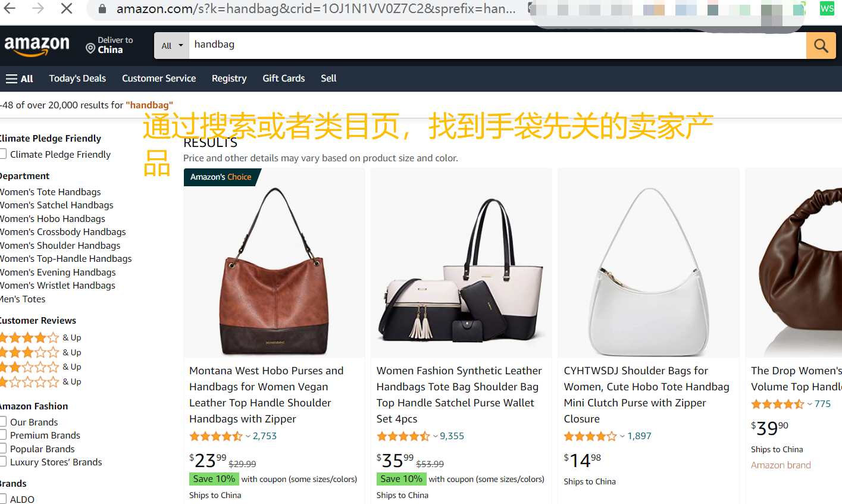Tick the Premium Brands checkbox
The image size is (842, 504).
[x=3, y=435]
